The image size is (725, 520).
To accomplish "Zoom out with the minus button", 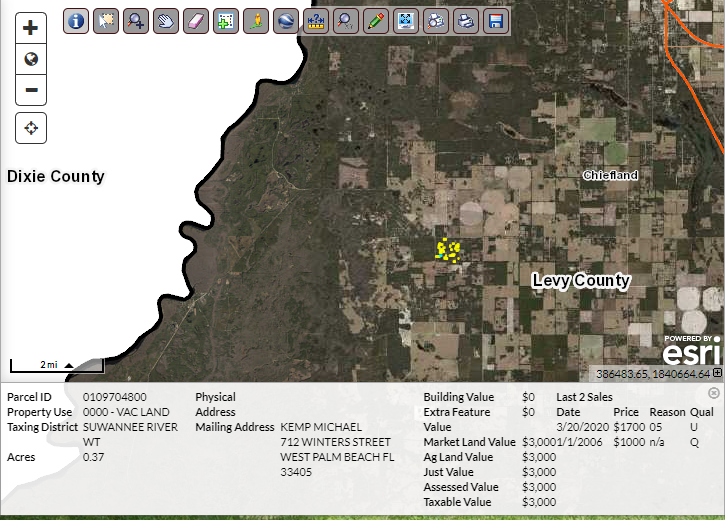I will pyautogui.click(x=31, y=90).
